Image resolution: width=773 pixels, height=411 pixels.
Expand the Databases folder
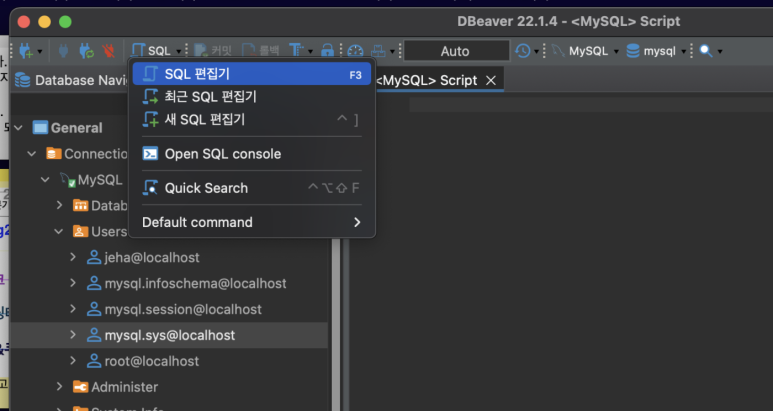point(60,205)
